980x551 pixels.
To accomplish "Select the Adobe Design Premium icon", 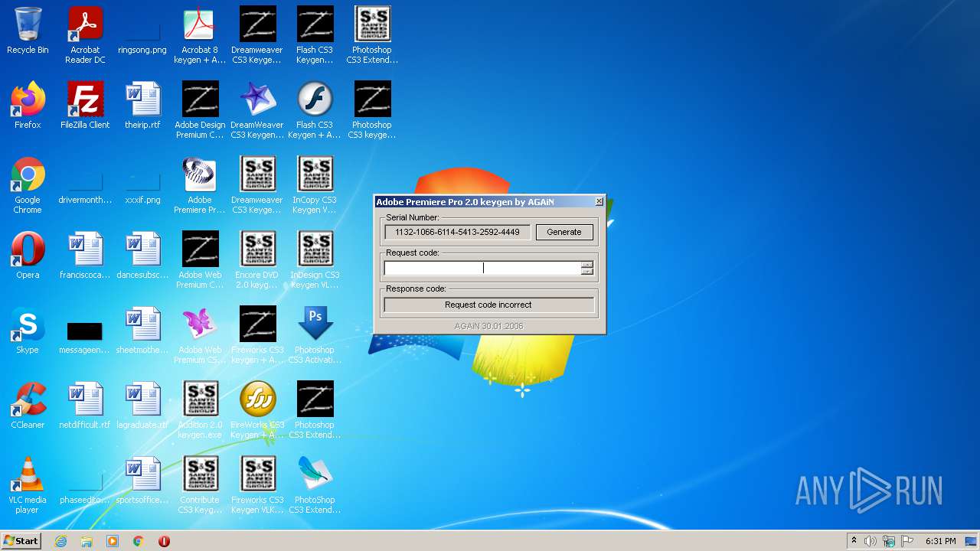I will (x=200, y=109).
